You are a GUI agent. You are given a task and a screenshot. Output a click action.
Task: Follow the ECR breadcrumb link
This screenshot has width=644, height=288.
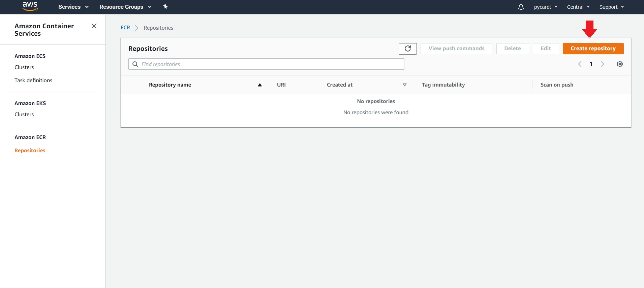tap(125, 28)
